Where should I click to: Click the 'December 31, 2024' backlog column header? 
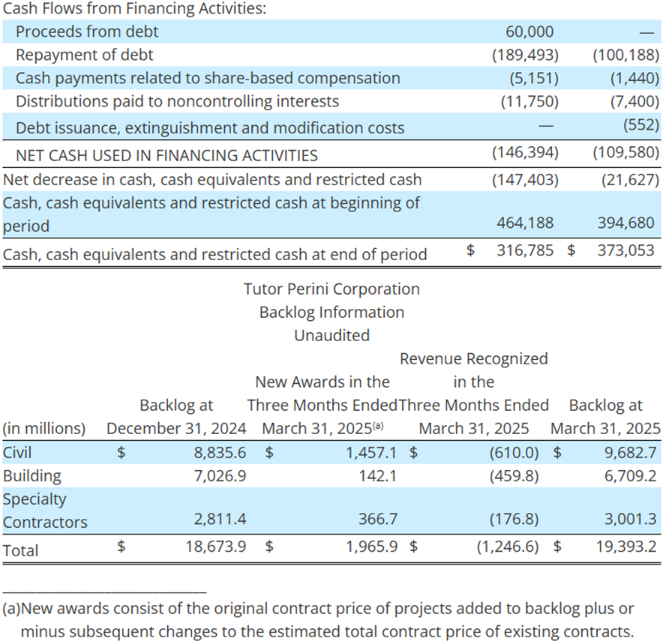coord(176,429)
